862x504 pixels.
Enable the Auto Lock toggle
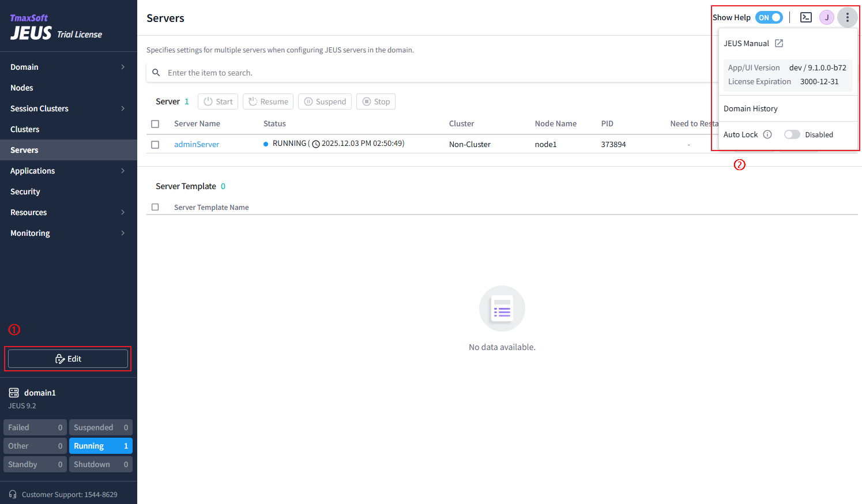pos(792,134)
